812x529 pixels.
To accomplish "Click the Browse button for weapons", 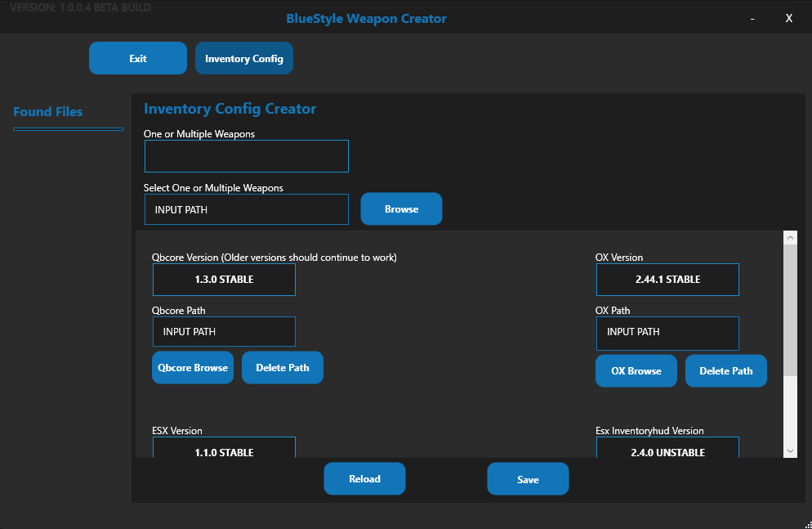I will tap(401, 208).
